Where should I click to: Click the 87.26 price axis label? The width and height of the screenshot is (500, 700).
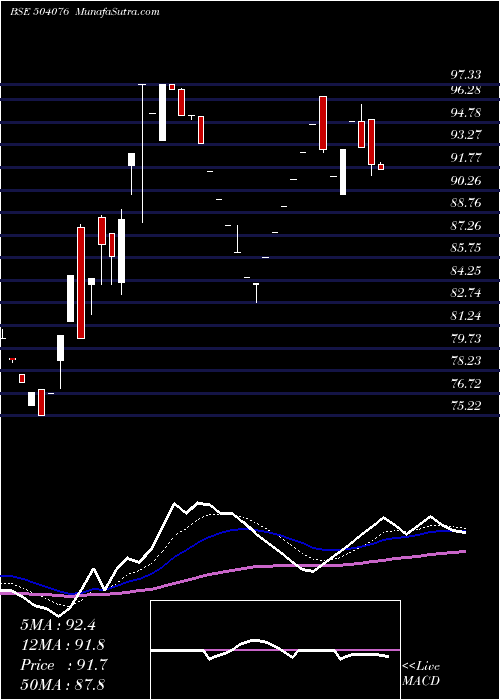point(466,225)
